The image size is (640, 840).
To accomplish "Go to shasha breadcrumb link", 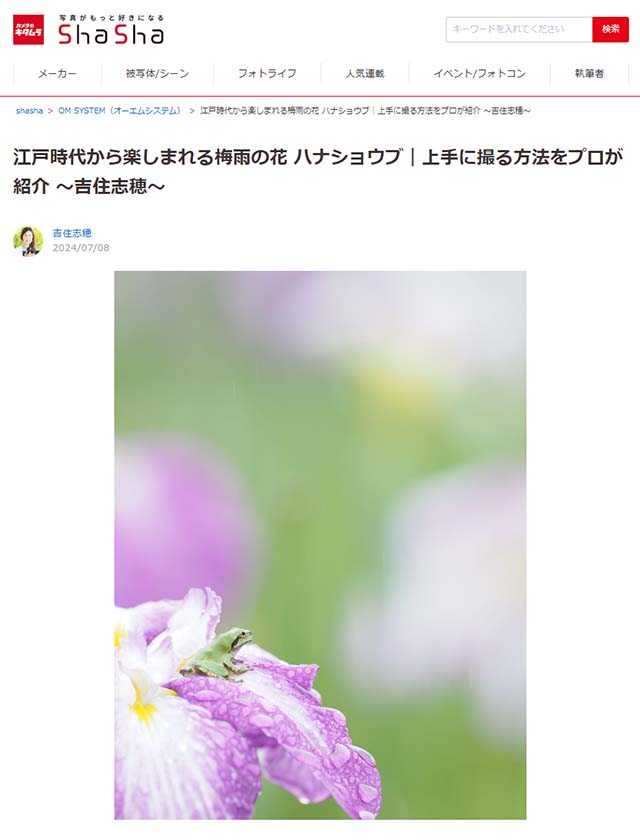I will (x=29, y=111).
